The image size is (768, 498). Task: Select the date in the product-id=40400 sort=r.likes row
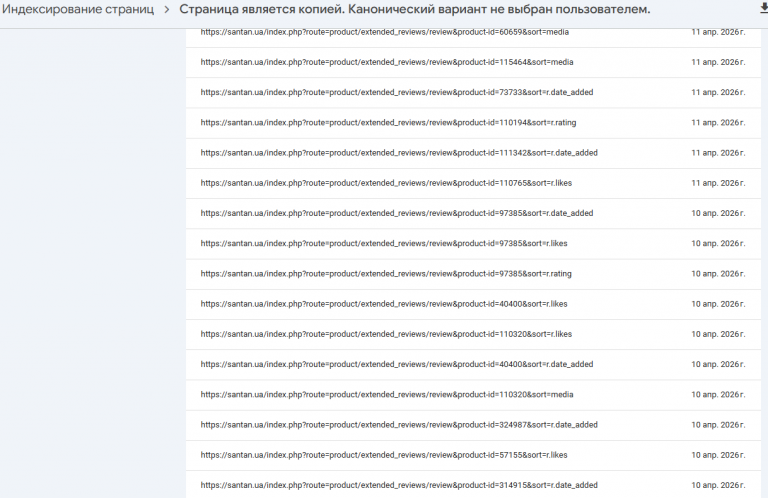(x=718, y=304)
